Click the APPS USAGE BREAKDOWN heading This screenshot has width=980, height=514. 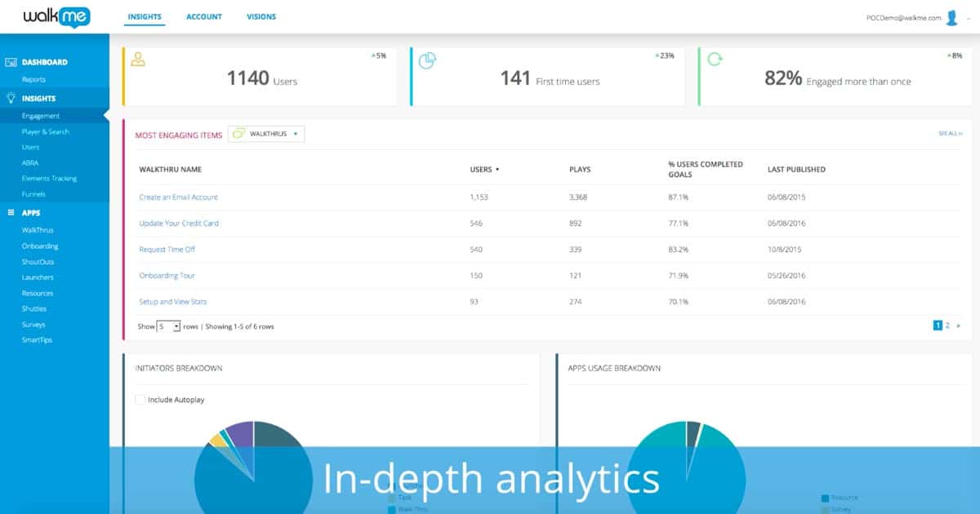(x=614, y=368)
